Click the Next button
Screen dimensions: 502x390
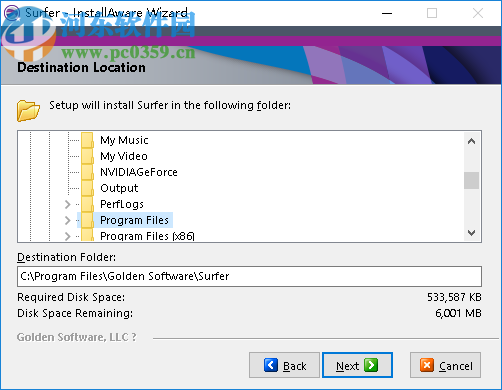coord(357,365)
